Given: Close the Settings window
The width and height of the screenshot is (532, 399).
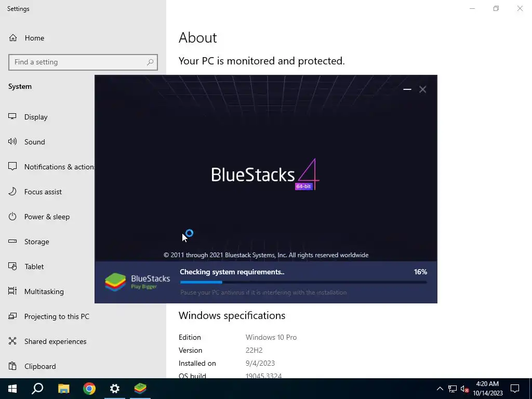Looking at the screenshot, I should coord(520,8).
